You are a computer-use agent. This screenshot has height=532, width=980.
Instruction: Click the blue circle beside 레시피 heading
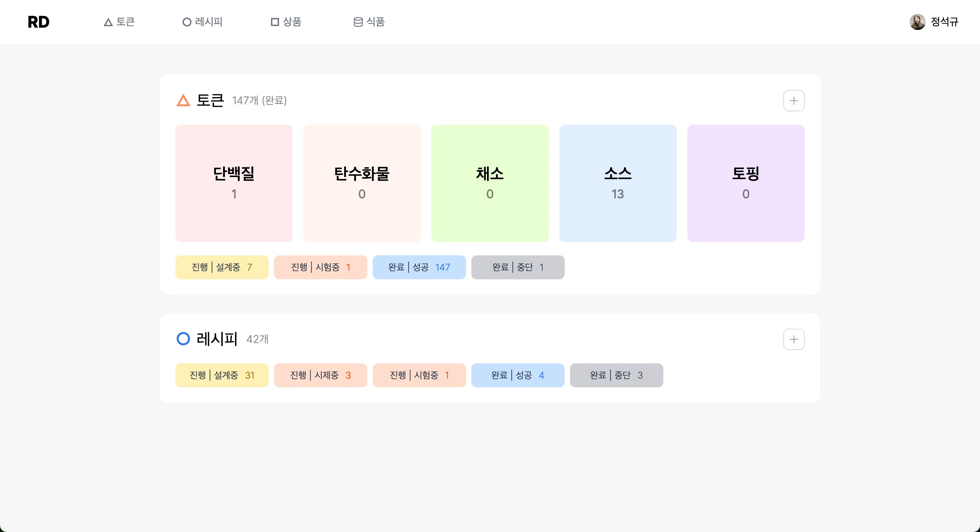point(183,339)
